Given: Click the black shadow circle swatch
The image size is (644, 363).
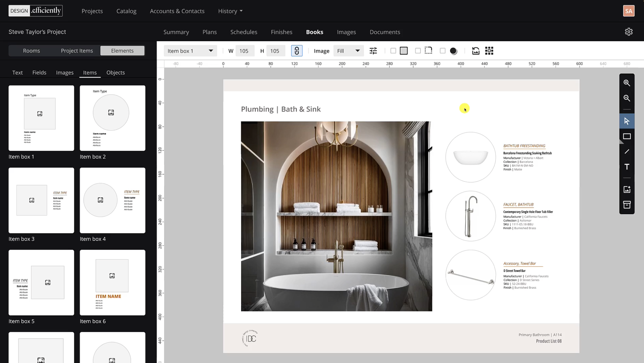Looking at the screenshot, I should [454, 51].
